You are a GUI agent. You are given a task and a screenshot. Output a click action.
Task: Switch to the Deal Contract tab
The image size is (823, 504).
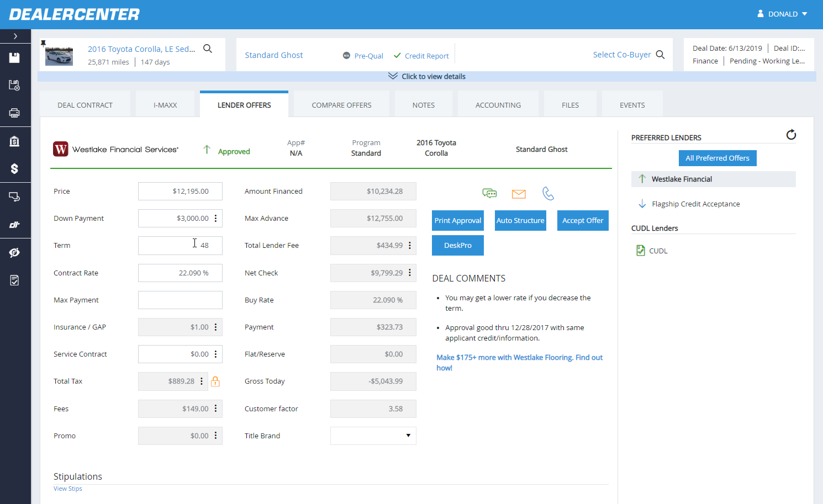tap(85, 105)
